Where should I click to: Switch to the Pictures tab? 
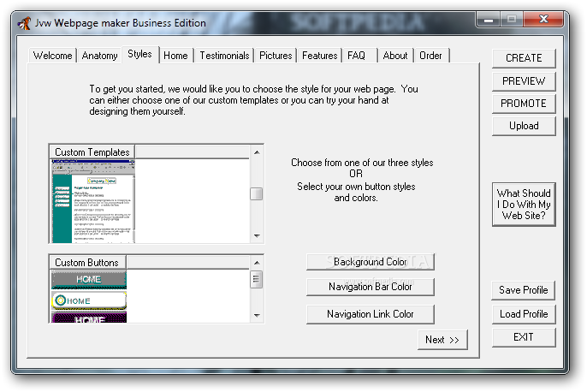[x=276, y=56]
